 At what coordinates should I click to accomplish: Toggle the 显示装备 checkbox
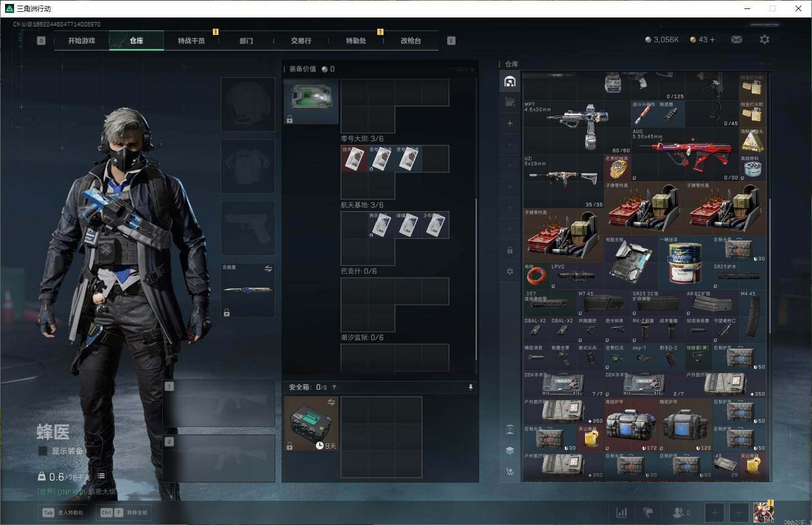pyautogui.click(x=42, y=451)
